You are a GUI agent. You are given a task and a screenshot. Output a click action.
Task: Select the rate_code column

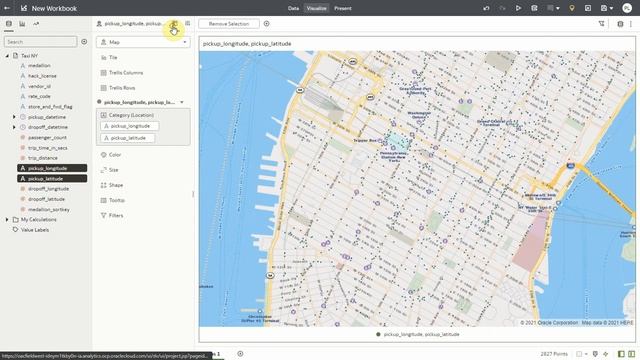(39, 96)
